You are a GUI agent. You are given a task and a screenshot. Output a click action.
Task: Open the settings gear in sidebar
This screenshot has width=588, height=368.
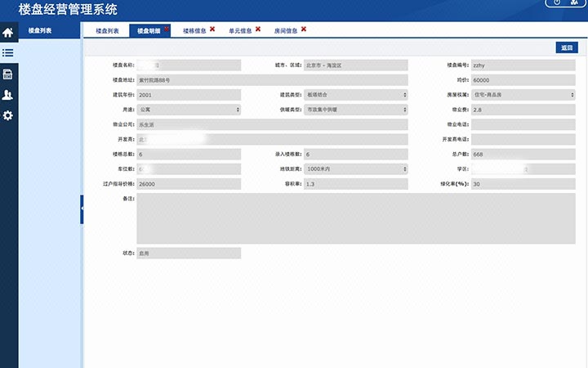(x=8, y=116)
